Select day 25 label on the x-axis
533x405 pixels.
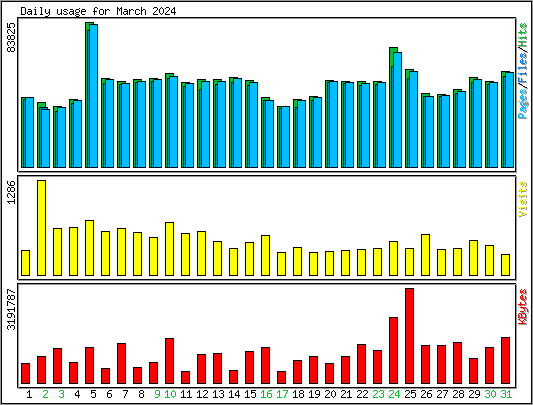[410, 394]
